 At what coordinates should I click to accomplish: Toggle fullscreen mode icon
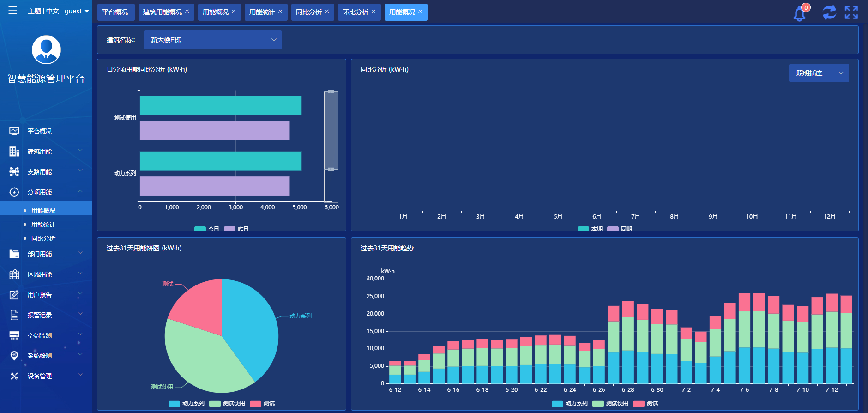851,12
